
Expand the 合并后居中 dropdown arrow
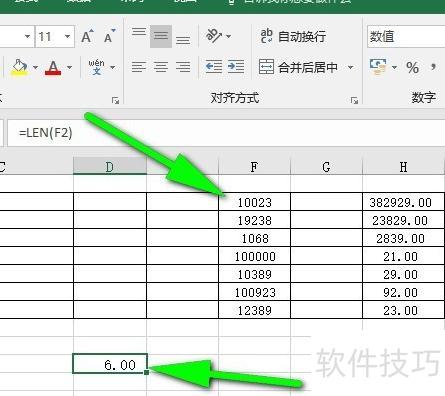[x=351, y=67]
